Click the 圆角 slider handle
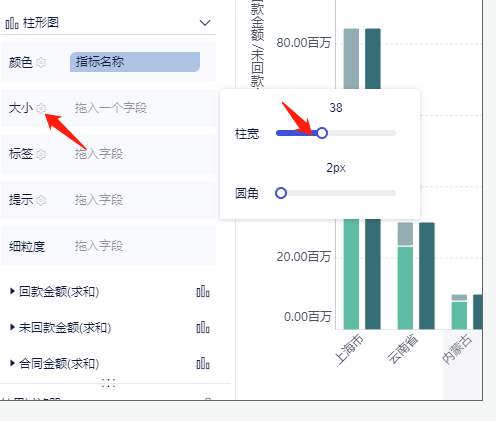 (x=281, y=193)
